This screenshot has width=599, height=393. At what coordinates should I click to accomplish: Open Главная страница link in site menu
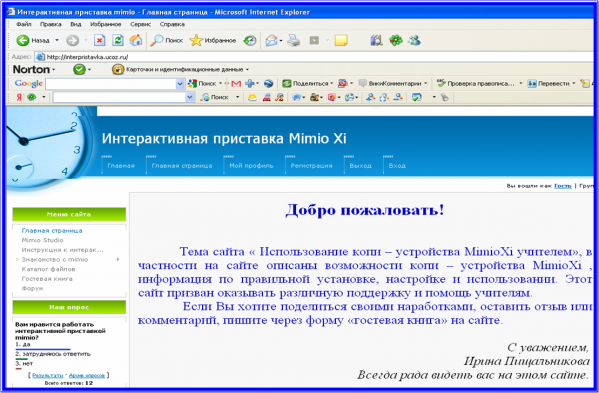[x=52, y=231]
